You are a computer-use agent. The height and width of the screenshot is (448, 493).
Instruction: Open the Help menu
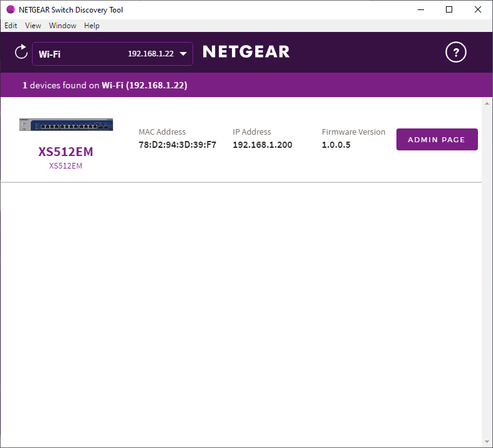coord(92,26)
